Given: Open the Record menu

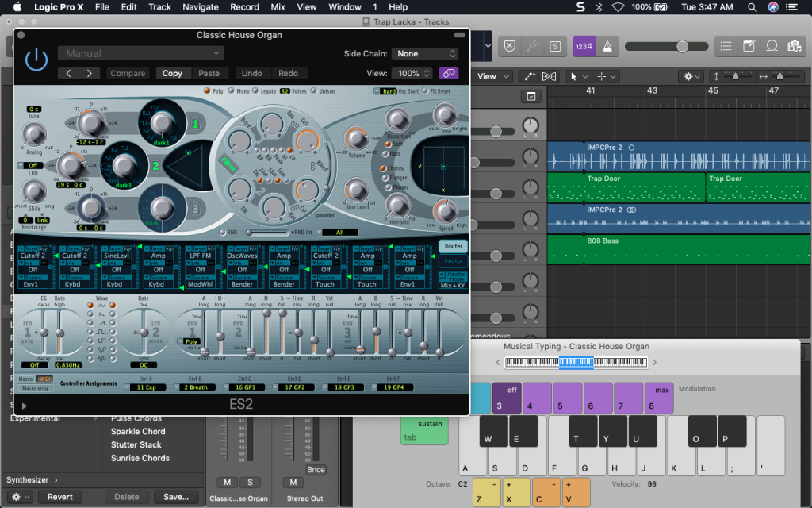Looking at the screenshot, I should click(244, 6).
